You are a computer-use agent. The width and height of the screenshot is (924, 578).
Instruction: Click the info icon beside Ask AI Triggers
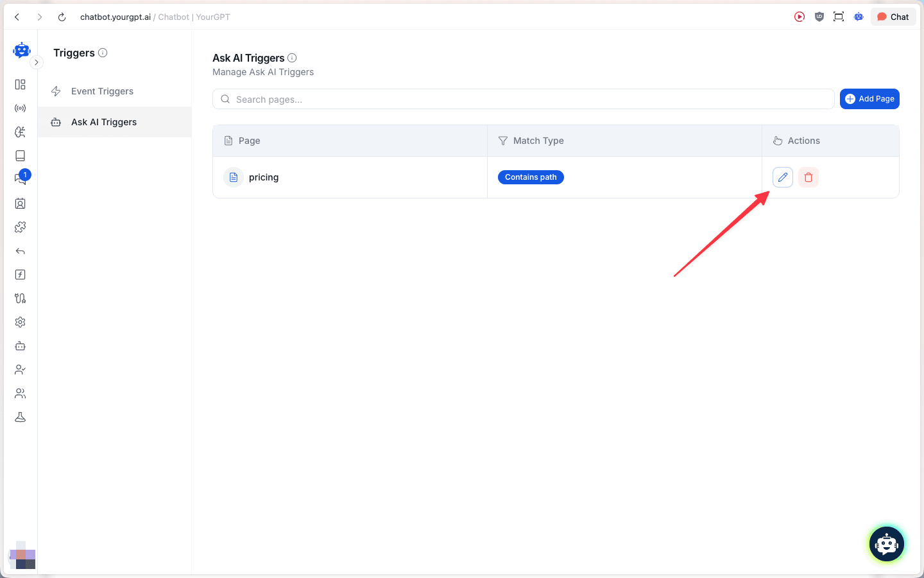click(x=293, y=57)
